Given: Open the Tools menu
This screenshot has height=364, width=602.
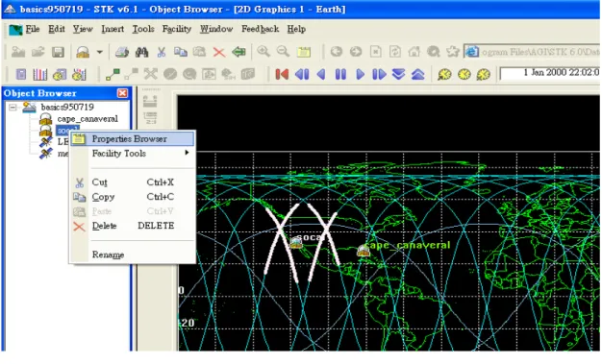Looking at the screenshot, I should tap(143, 29).
